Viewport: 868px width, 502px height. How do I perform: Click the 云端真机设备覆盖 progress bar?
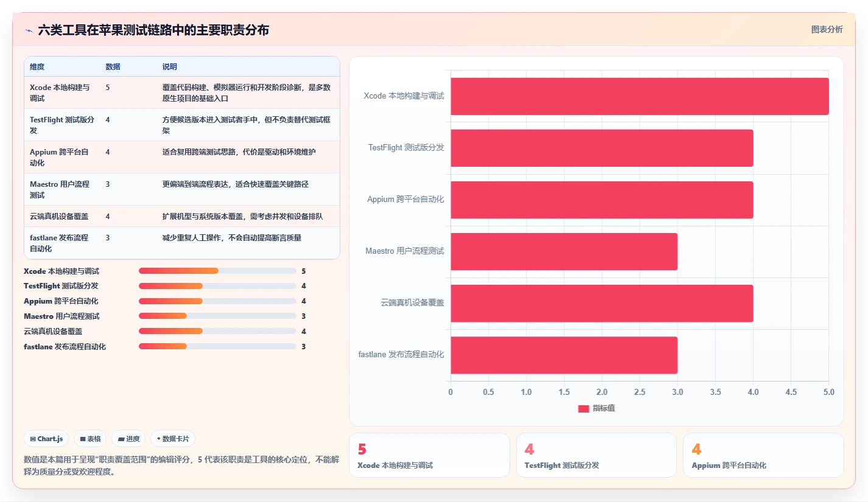pos(217,331)
